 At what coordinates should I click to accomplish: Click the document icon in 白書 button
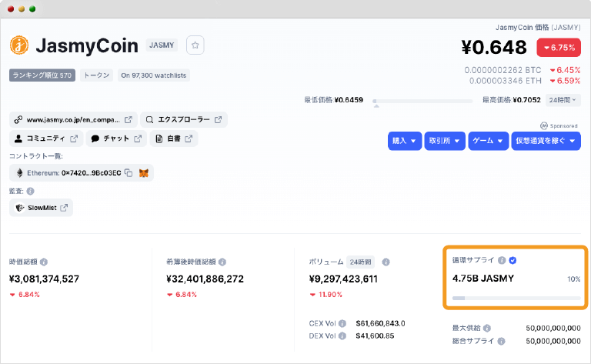point(159,139)
